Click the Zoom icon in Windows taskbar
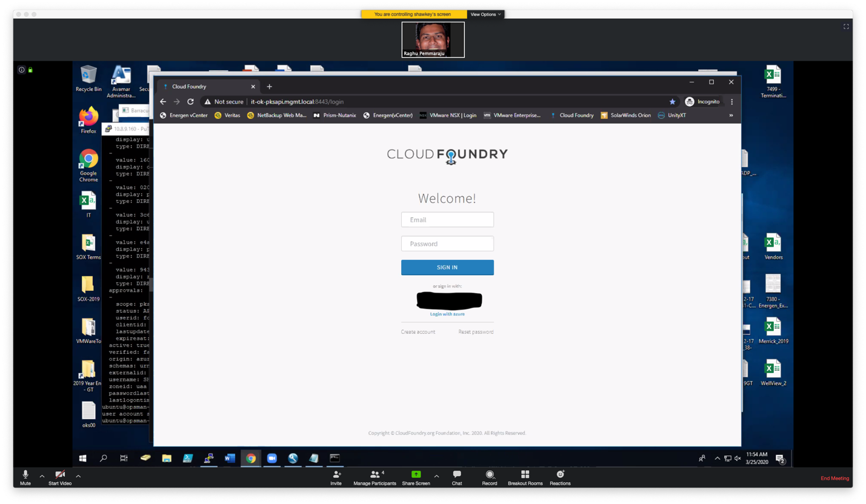 pos(271,459)
